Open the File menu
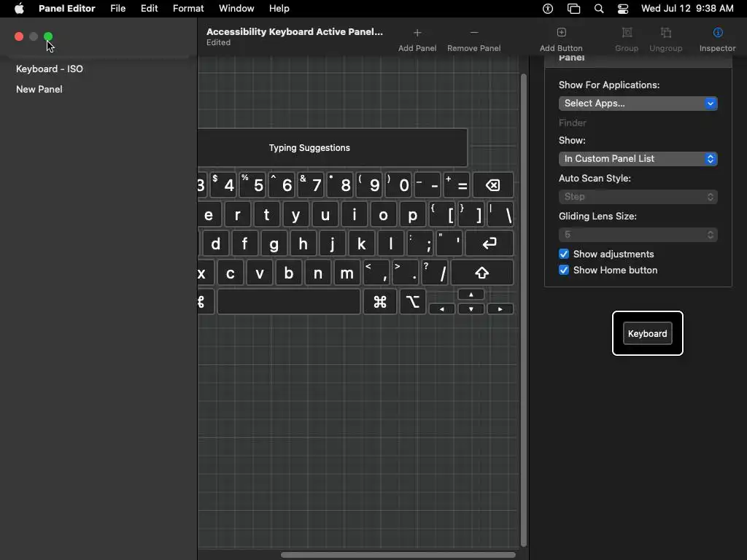 (117, 9)
